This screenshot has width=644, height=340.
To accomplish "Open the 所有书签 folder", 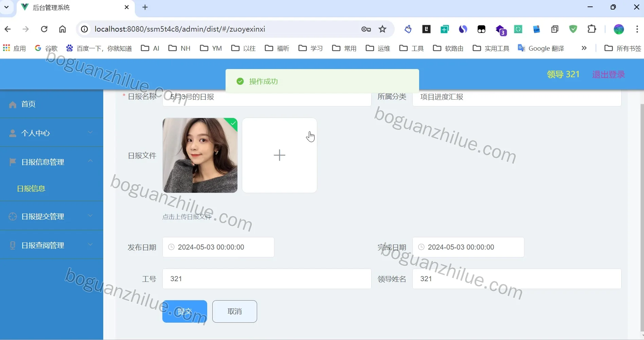I will (x=623, y=48).
